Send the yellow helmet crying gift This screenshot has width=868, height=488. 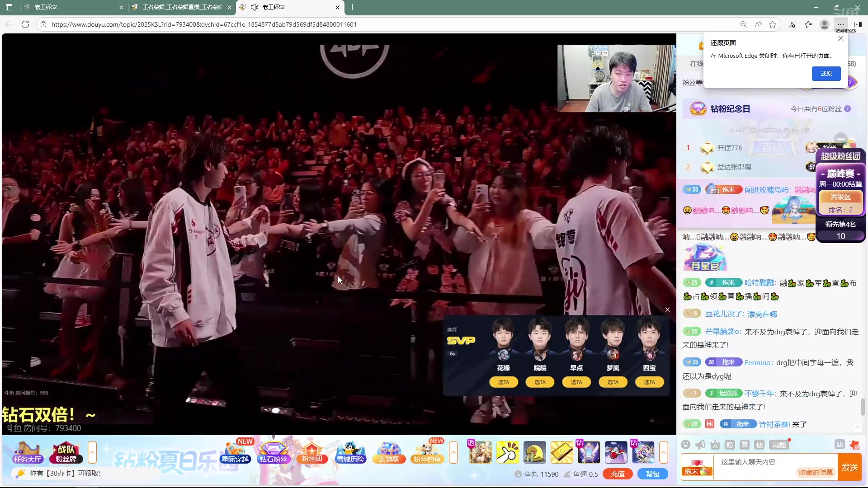point(534,452)
